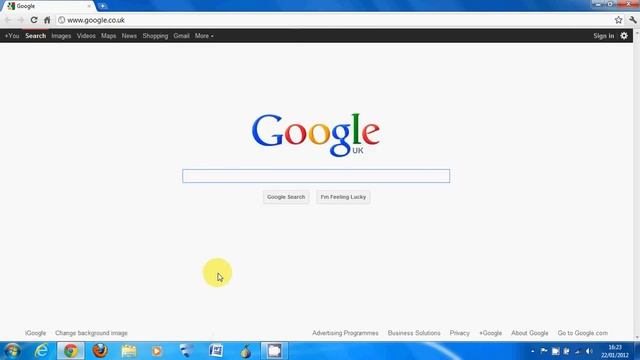Open the Action Center flag icon
The image size is (640, 360).
[544, 351]
